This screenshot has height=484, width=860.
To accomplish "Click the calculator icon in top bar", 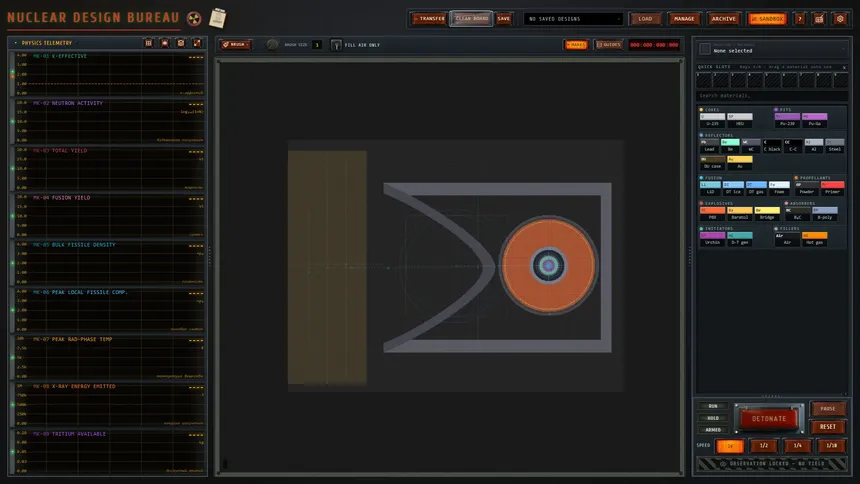I will (819, 19).
